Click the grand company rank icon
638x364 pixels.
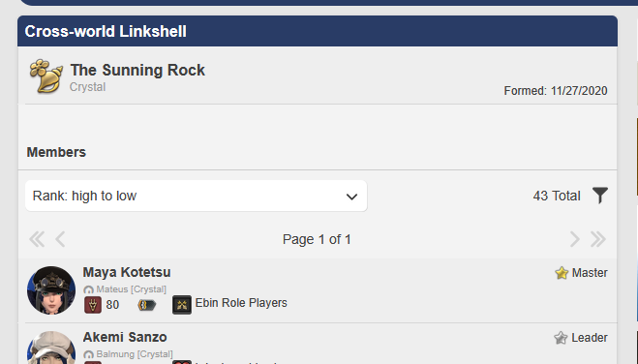tap(146, 305)
